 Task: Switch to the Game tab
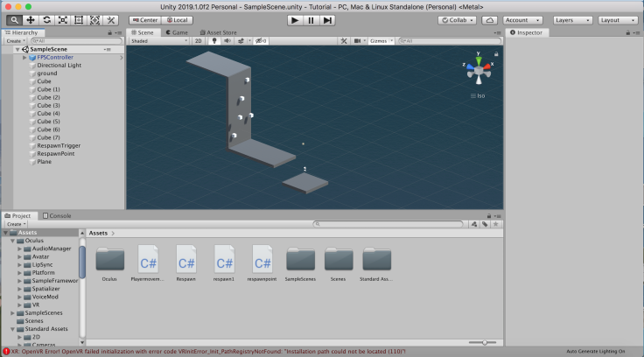(176, 32)
